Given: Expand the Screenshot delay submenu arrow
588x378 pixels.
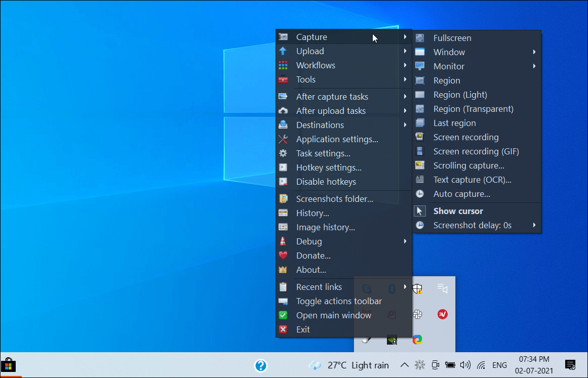Looking at the screenshot, I should pyautogui.click(x=534, y=225).
